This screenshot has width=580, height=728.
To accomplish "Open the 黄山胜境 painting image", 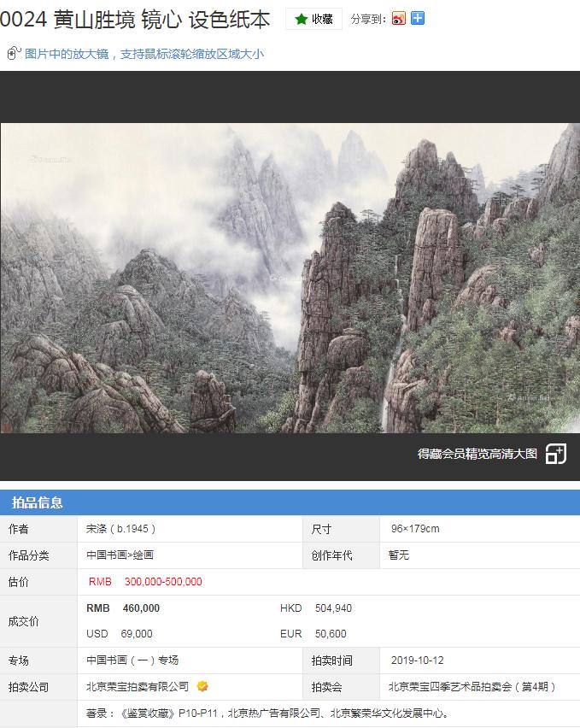I will (x=290, y=278).
